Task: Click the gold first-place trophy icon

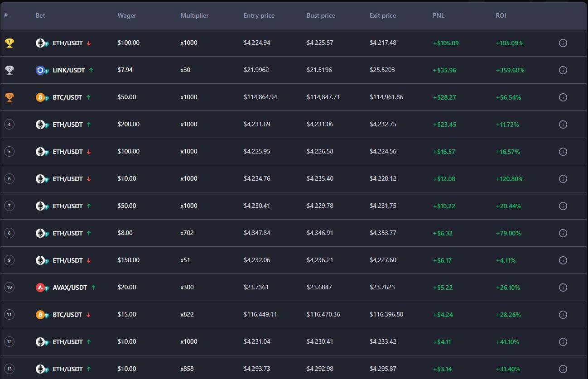Action: pos(9,43)
